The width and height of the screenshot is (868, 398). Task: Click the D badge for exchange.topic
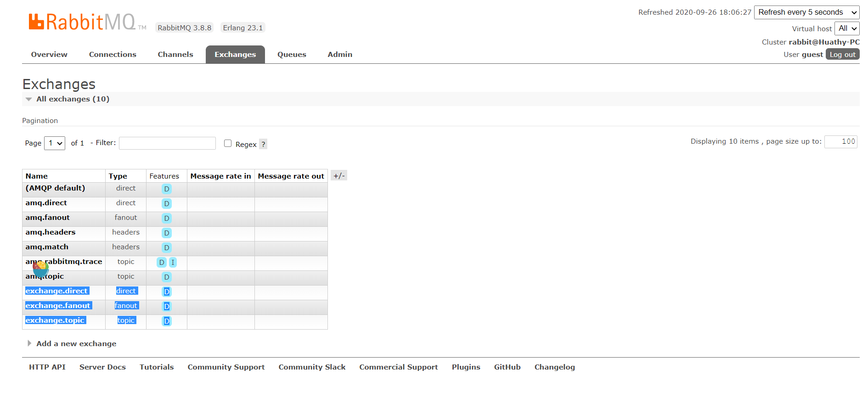pyautogui.click(x=167, y=321)
